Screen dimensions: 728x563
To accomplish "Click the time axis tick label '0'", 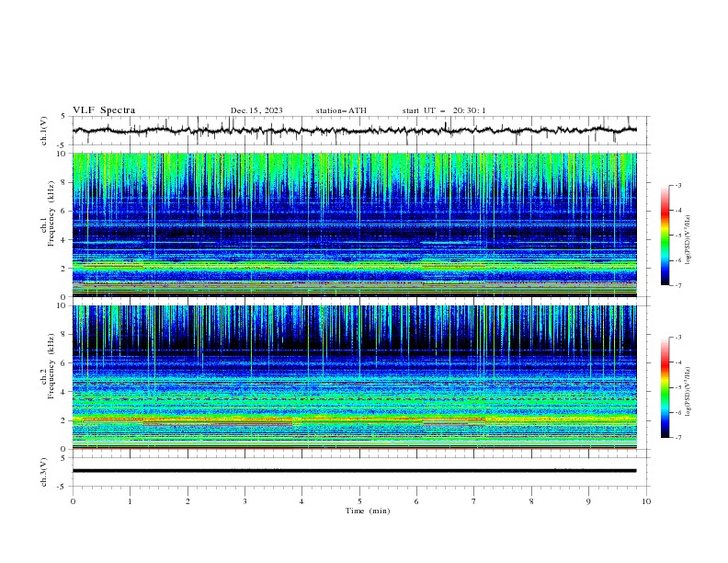I will (x=73, y=501).
